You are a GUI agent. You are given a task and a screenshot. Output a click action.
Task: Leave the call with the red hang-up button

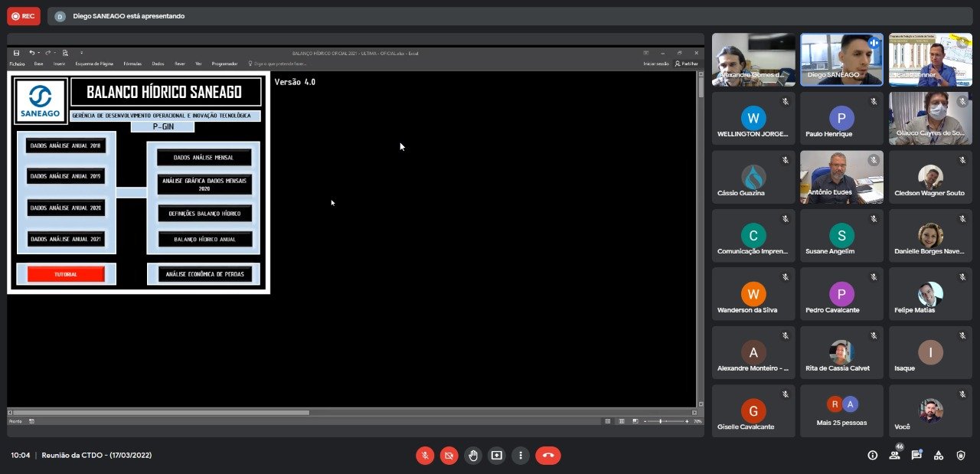[x=547, y=456]
